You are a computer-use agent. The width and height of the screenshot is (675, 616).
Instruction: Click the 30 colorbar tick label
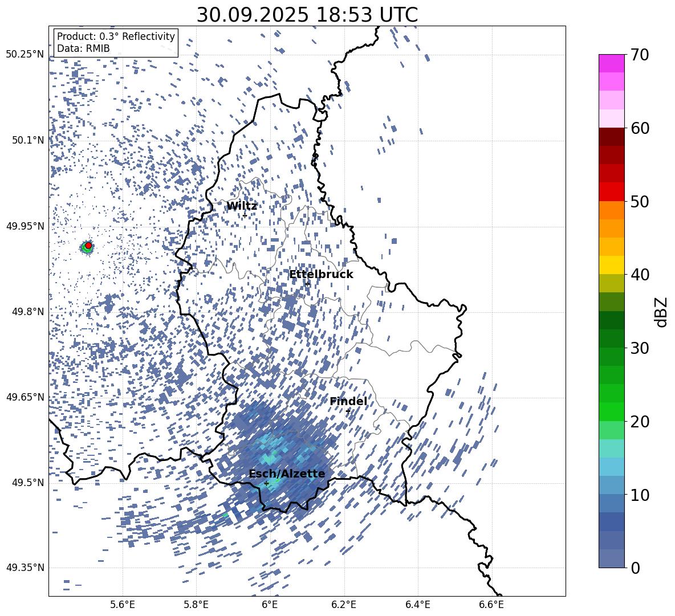click(x=640, y=348)
